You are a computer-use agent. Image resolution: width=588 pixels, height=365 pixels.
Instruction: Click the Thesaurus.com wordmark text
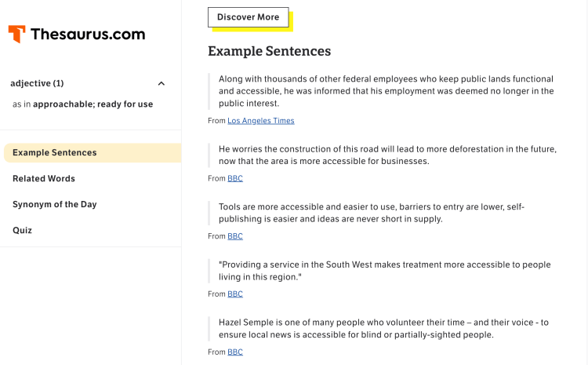coord(89,34)
